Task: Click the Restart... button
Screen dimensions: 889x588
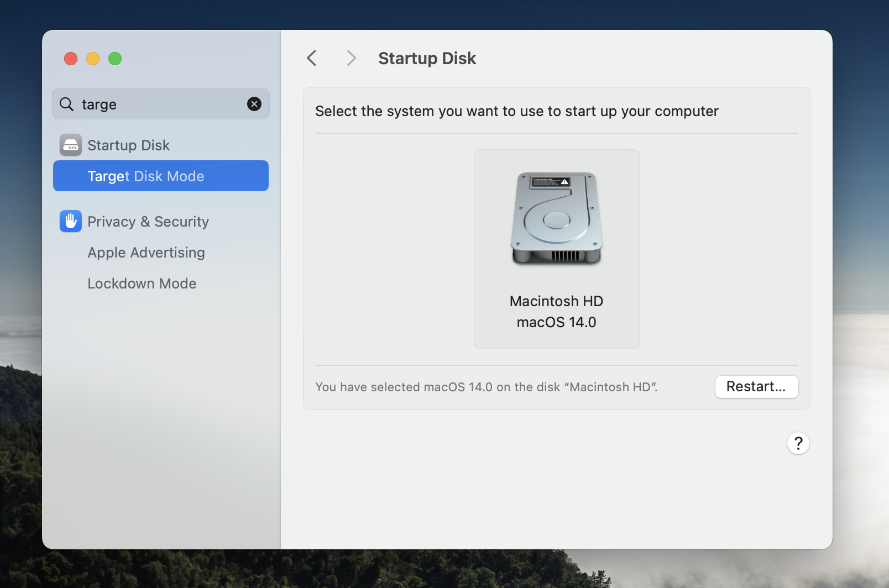Action: click(756, 387)
